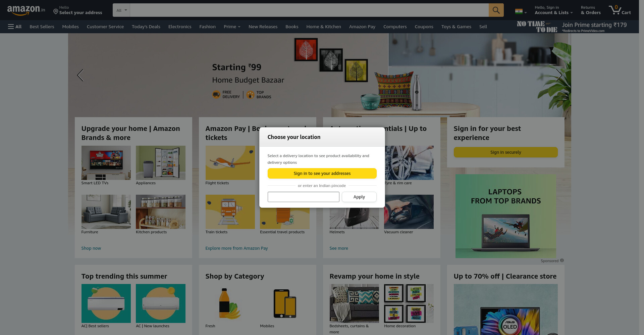Open Home & Kitchen nav item
Viewport: 644px width, 335px height.
[x=324, y=27]
